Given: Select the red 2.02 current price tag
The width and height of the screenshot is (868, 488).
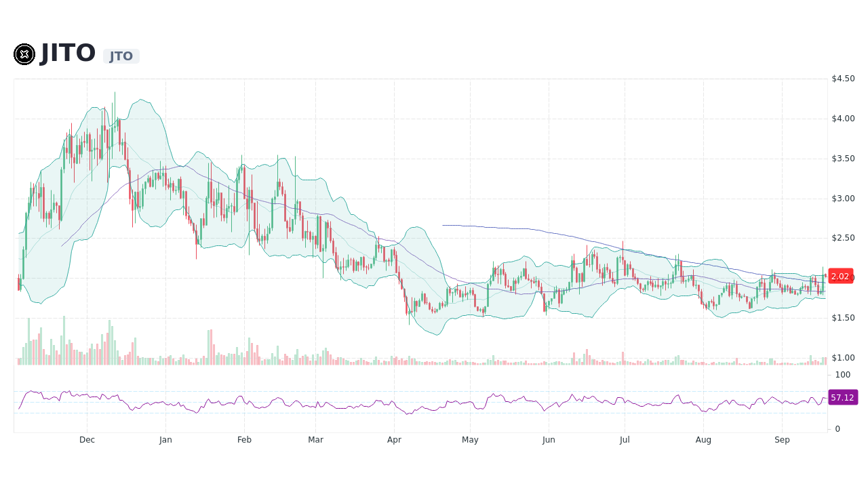Looking at the screenshot, I should tap(840, 277).
